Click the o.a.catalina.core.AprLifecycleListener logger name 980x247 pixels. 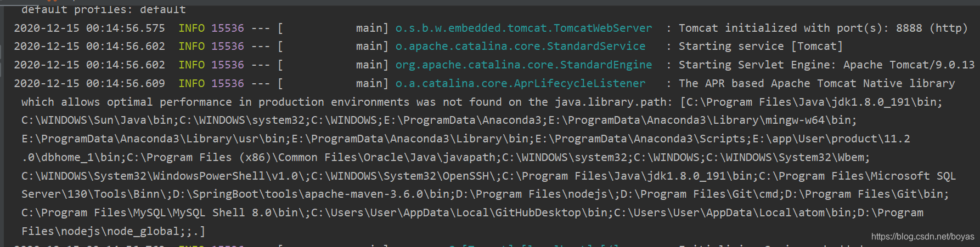click(x=520, y=84)
